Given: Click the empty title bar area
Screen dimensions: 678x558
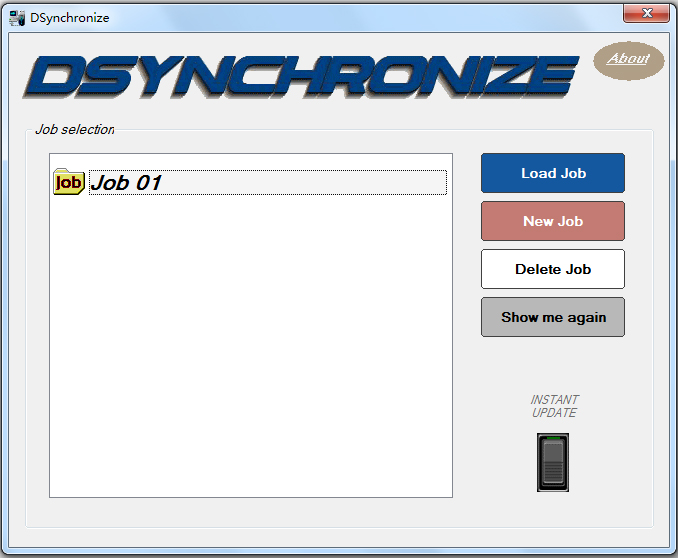Looking at the screenshot, I should point(350,17).
